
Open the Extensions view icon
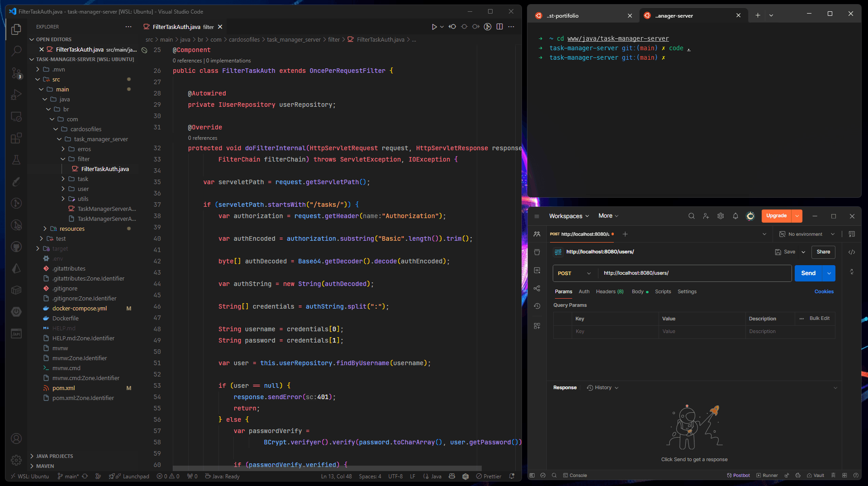(16, 138)
